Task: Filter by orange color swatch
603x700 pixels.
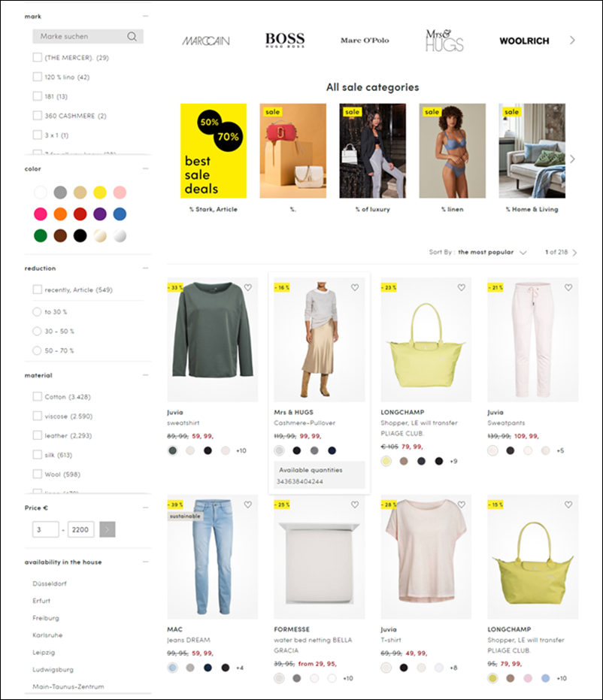Action: click(60, 214)
